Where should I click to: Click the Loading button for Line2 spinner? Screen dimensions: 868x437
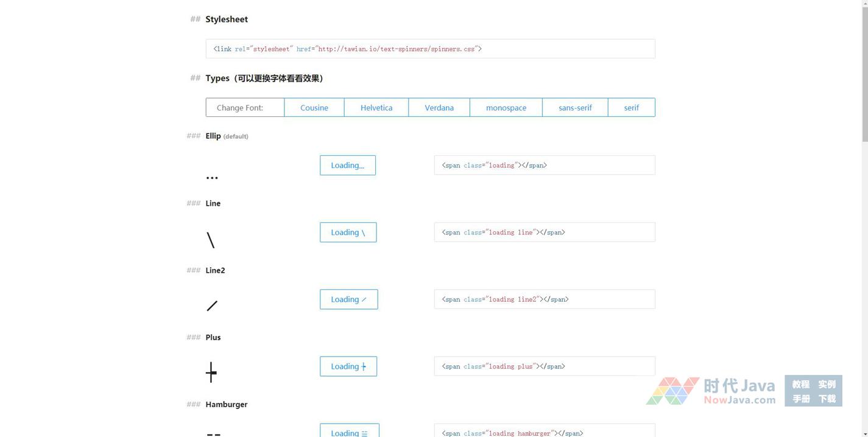[x=349, y=299]
